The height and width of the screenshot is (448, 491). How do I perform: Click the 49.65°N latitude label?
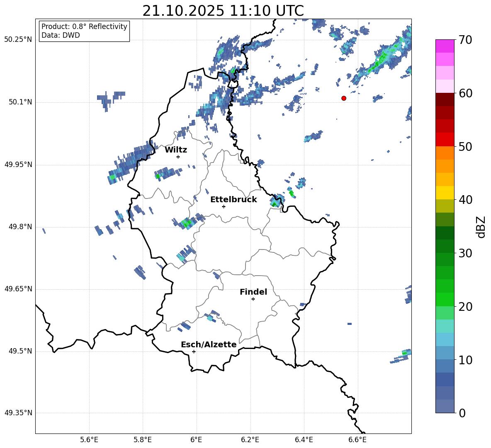18,289
